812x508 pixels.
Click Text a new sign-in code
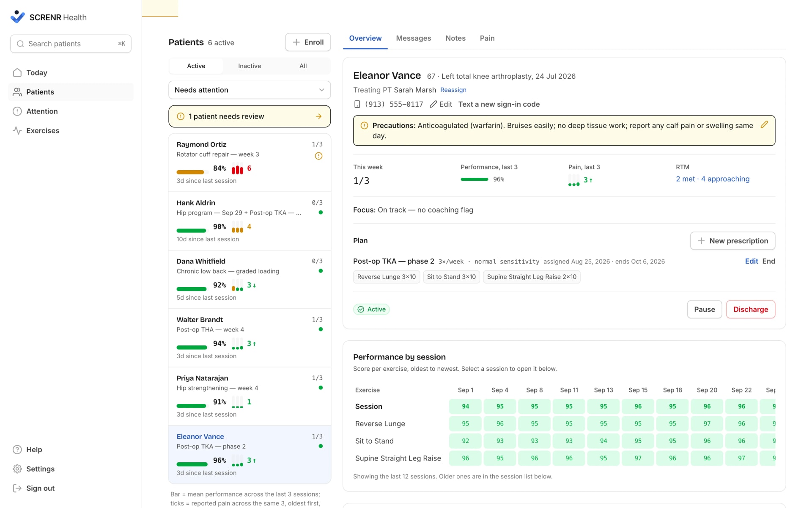(x=499, y=104)
